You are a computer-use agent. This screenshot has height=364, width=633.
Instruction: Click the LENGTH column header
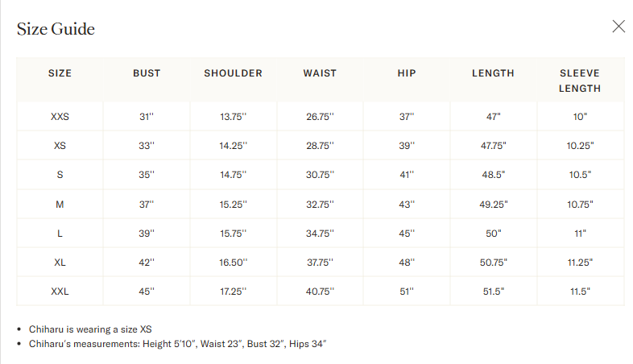click(x=493, y=73)
